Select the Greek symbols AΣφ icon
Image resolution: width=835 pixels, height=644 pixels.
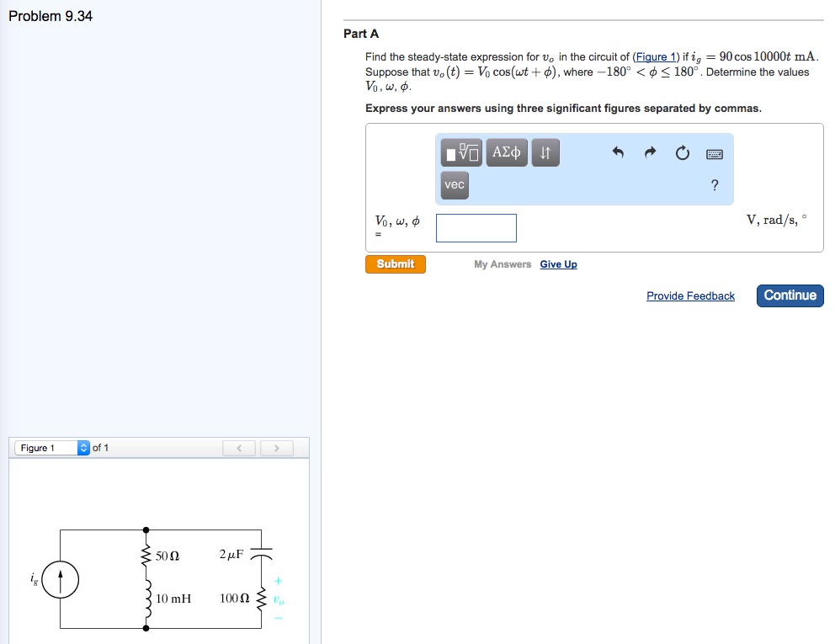pyautogui.click(x=506, y=152)
